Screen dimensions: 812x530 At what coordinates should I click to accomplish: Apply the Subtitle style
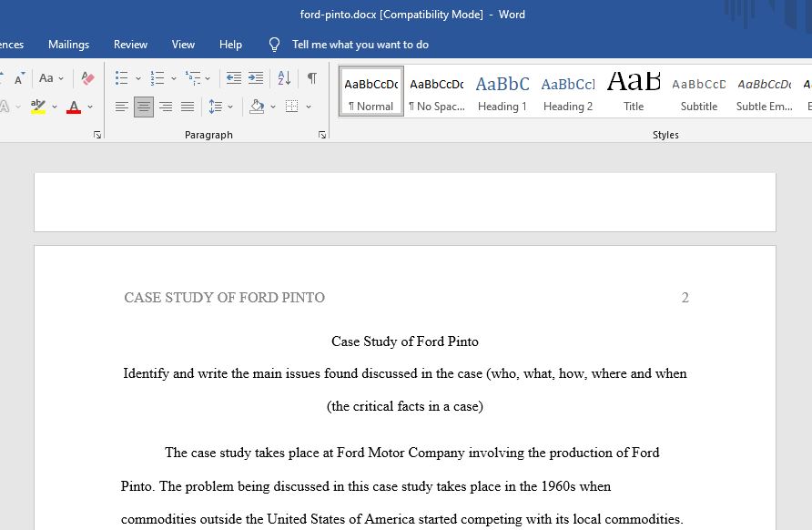699,92
